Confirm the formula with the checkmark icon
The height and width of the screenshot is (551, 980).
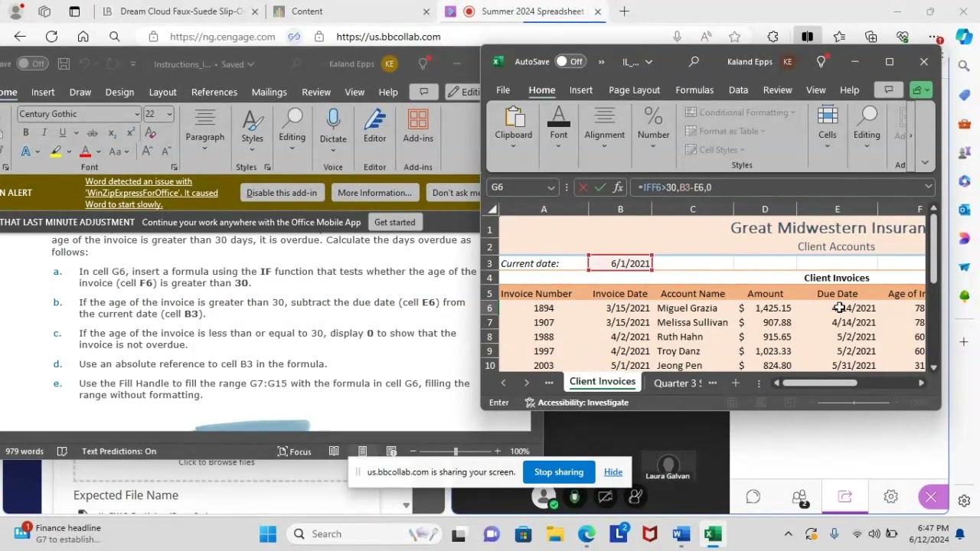(x=600, y=187)
